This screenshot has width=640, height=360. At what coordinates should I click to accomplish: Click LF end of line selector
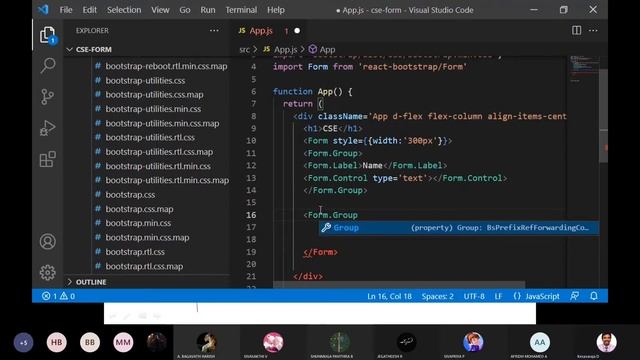point(498,296)
